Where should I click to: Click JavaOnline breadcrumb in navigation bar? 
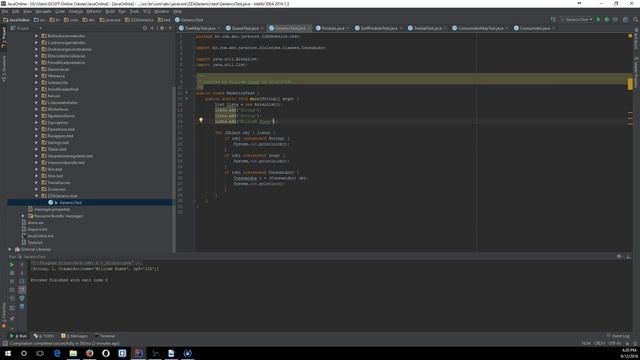click(x=17, y=20)
